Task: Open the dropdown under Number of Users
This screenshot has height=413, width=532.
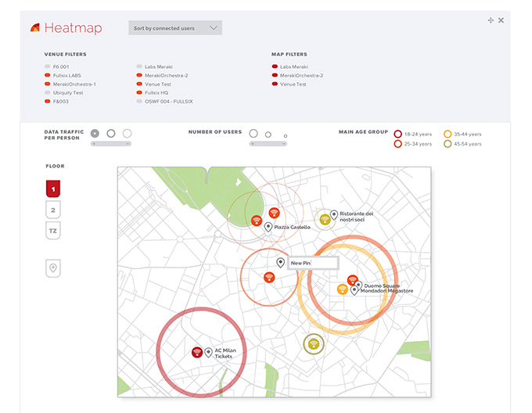Action: (268, 144)
